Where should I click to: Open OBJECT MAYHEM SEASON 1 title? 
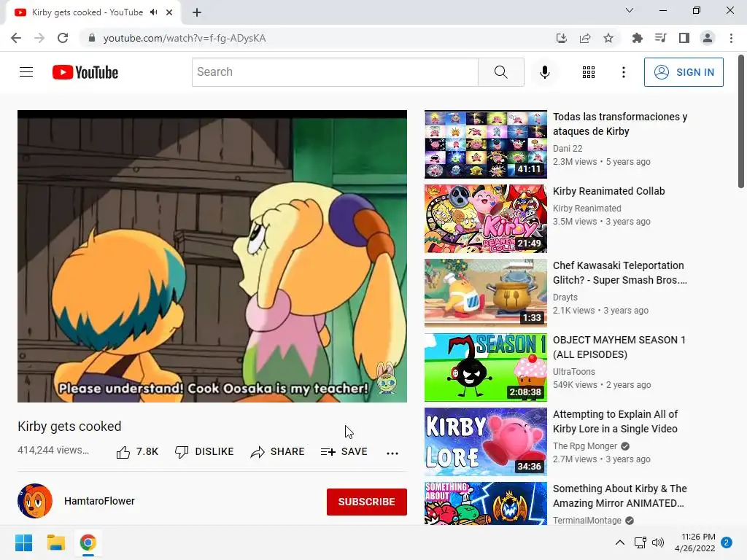[619, 347]
